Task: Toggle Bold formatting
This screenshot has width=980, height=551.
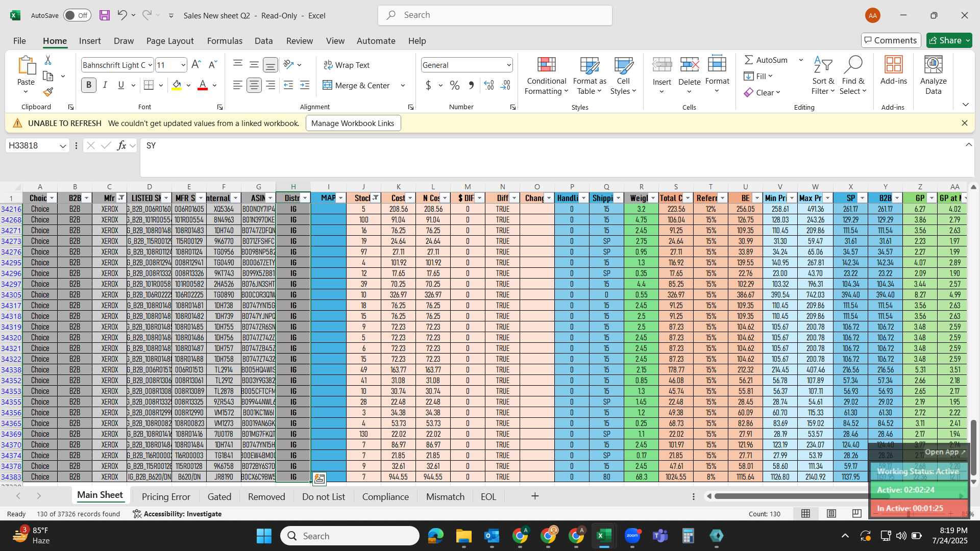Action: tap(89, 85)
